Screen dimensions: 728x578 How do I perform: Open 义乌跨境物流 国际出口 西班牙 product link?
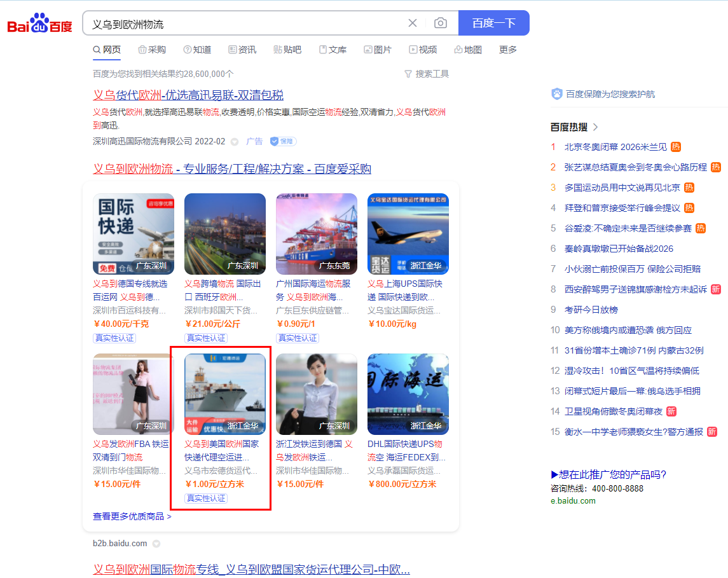[x=223, y=290]
